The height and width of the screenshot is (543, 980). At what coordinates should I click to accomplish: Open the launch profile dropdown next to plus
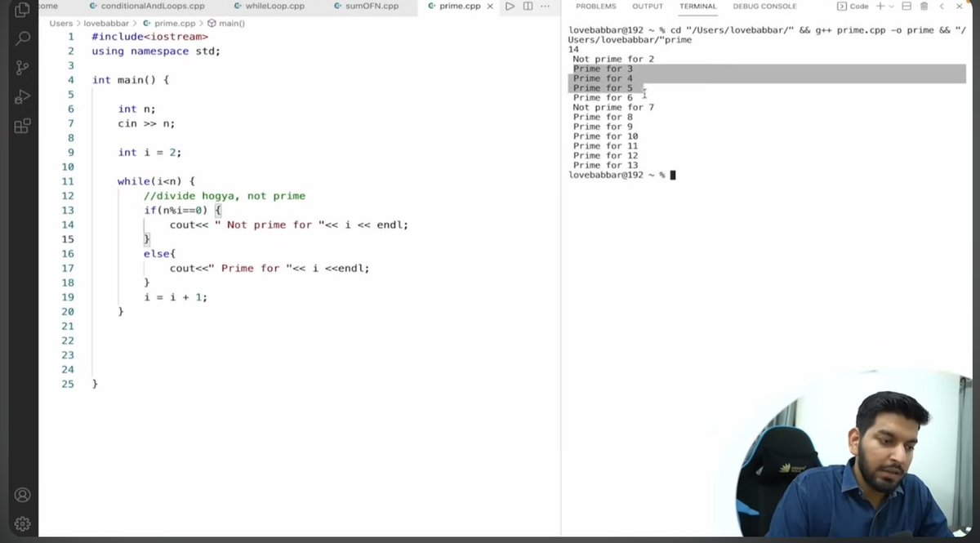pyautogui.click(x=892, y=7)
